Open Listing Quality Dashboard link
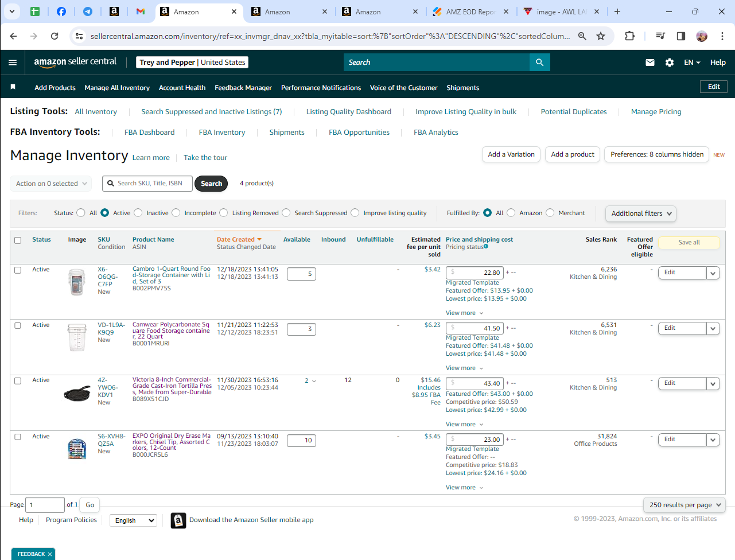Viewport: 735px width, 560px height. pyautogui.click(x=349, y=112)
